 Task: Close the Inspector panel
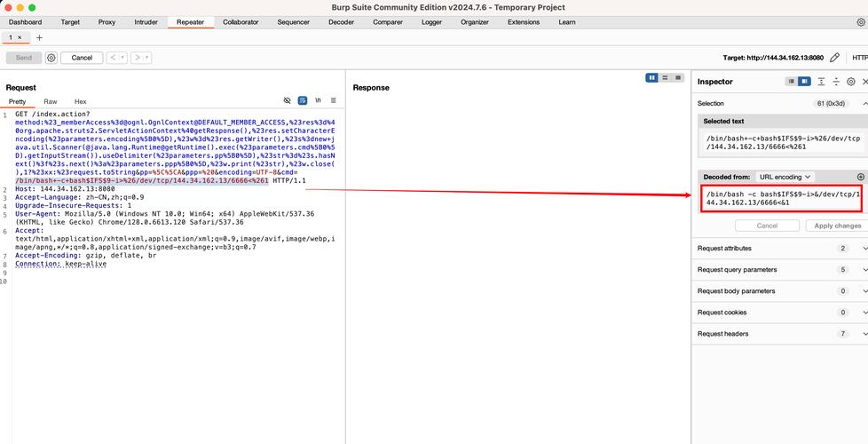864,82
